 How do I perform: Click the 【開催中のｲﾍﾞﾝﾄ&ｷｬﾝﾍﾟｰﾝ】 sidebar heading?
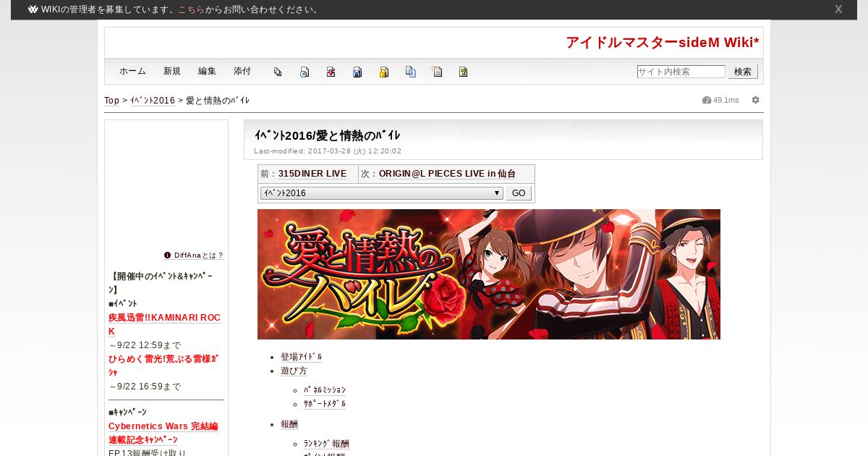coord(161,283)
